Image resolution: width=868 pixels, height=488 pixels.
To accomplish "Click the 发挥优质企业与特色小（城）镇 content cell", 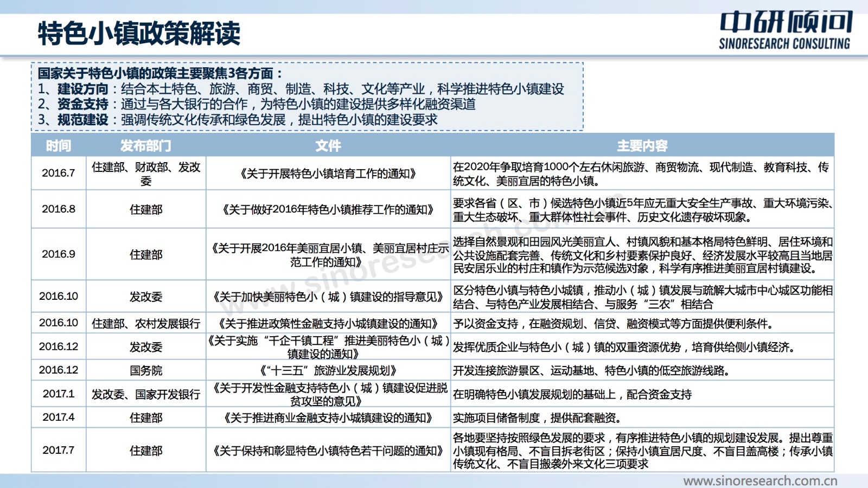I will [x=642, y=347].
